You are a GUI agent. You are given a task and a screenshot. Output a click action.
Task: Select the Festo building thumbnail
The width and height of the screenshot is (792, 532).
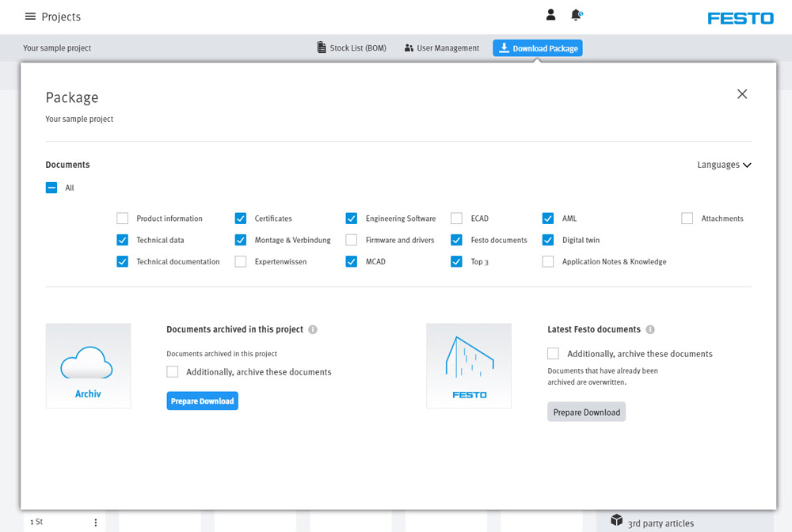tap(469, 366)
